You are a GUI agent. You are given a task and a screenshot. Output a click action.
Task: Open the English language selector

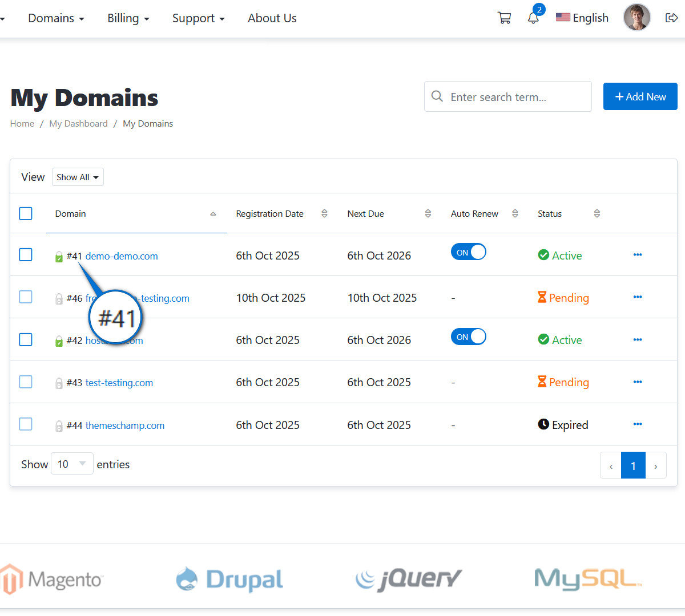[x=582, y=18]
